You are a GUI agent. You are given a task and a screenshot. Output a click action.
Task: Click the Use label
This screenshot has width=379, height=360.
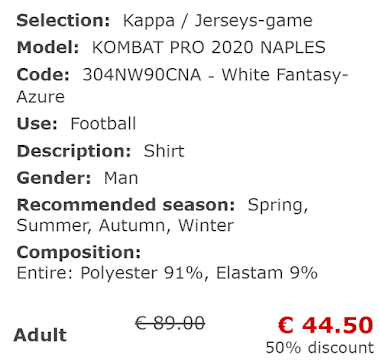point(37,124)
